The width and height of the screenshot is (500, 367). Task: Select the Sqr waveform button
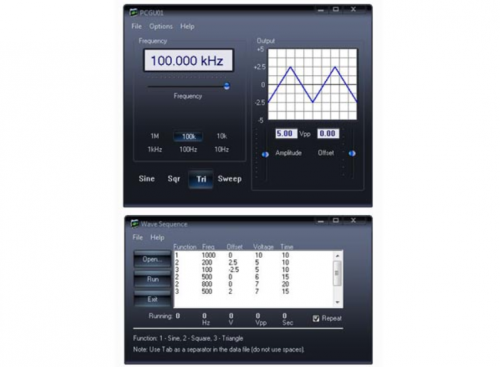pyautogui.click(x=174, y=179)
